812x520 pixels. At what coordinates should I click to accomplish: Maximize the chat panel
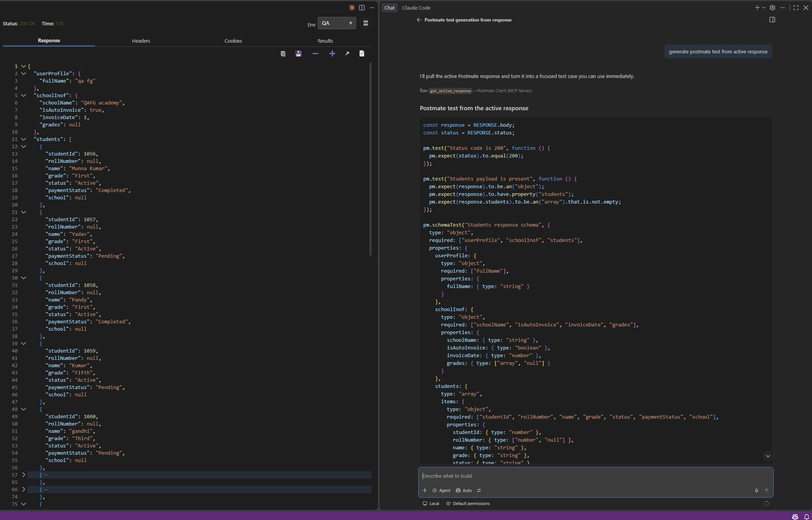click(x=796, y=8)
